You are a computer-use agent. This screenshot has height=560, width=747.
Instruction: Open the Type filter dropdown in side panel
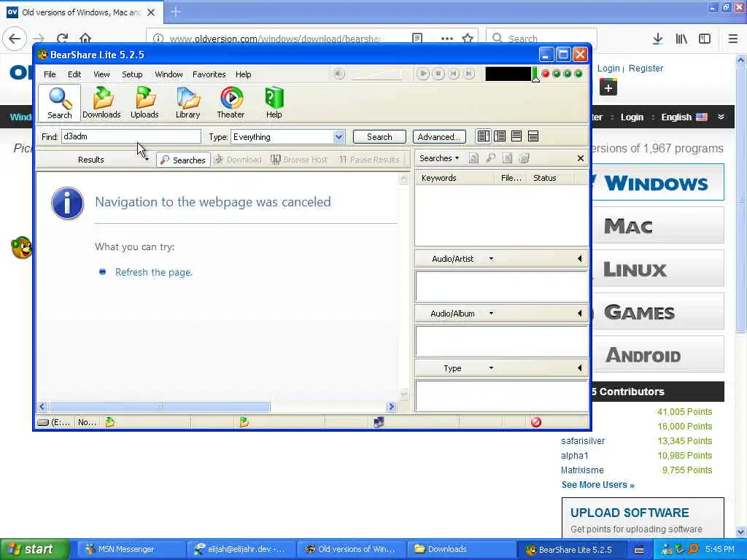[491, 368]
